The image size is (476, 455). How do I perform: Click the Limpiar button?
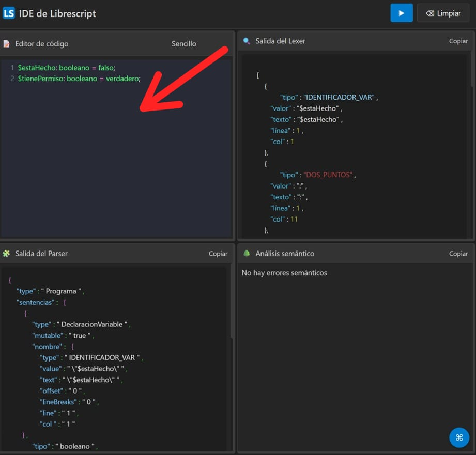click(x=443, y=13)
